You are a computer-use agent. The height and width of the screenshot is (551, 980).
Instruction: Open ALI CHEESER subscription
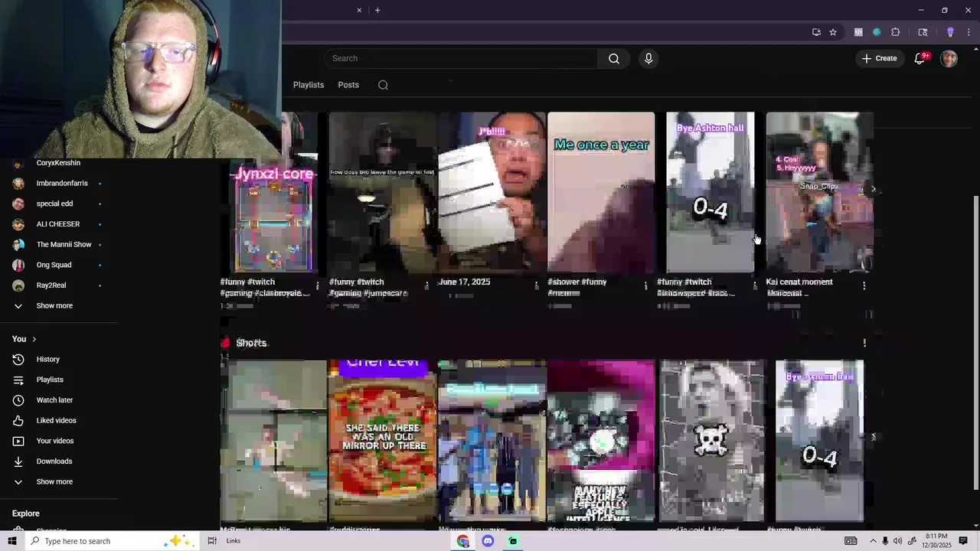pos(58,224)
